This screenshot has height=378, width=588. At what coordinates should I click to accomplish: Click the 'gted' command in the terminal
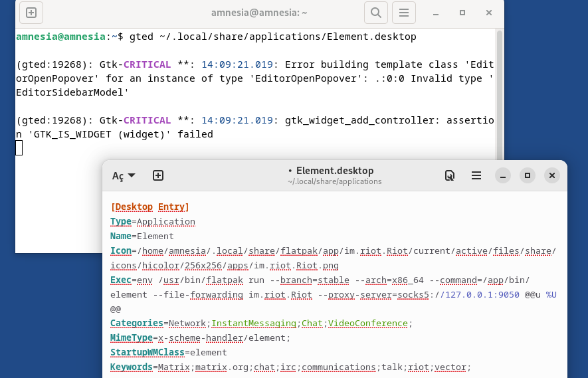pos(142,37)
